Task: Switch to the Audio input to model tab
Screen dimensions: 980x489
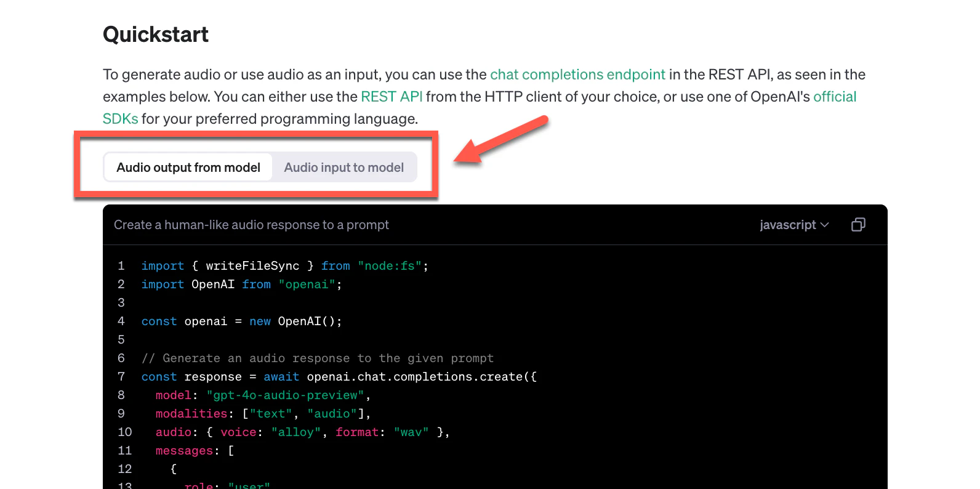Action: (343, 168)
